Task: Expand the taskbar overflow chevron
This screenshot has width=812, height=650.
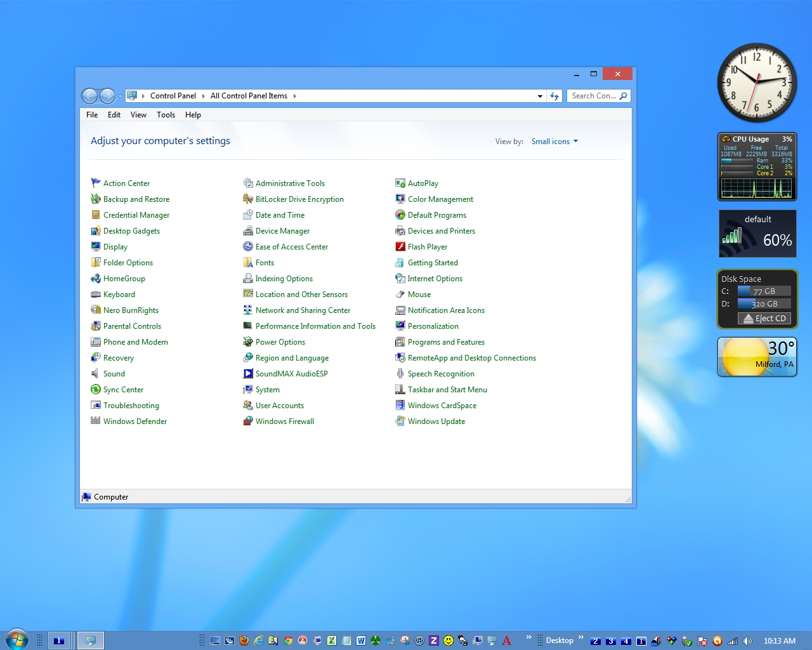Action: [x=528, y=637]
